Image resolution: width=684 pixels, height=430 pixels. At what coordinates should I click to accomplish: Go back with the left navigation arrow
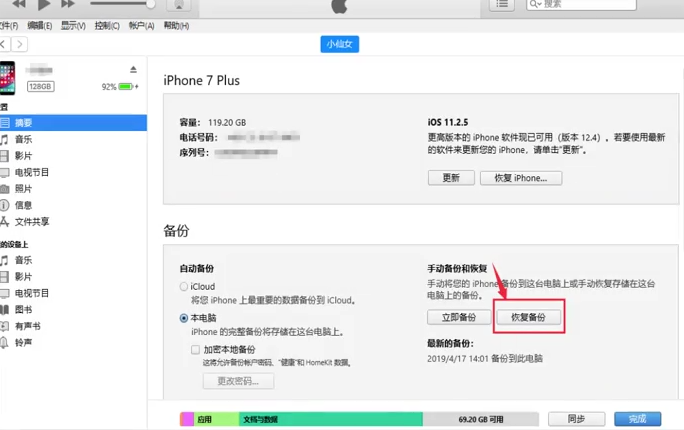pyautogui.click(x=3, y=44)
